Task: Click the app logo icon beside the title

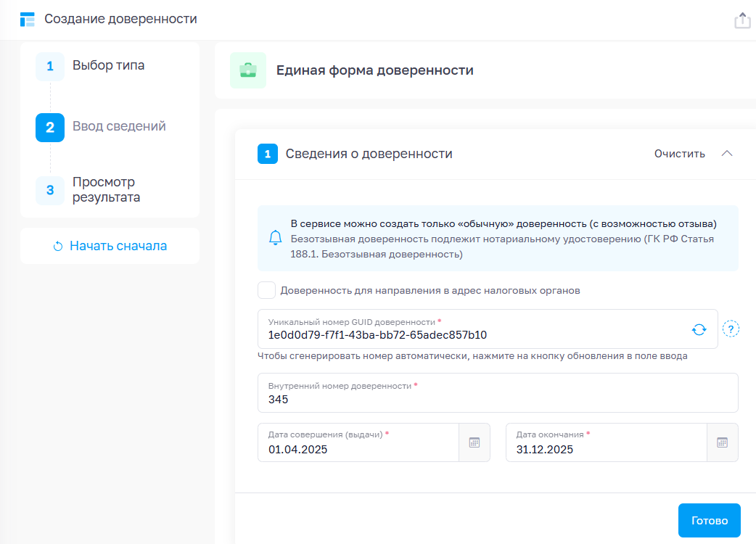Action: pyautogui.click(x=28, y=20)
